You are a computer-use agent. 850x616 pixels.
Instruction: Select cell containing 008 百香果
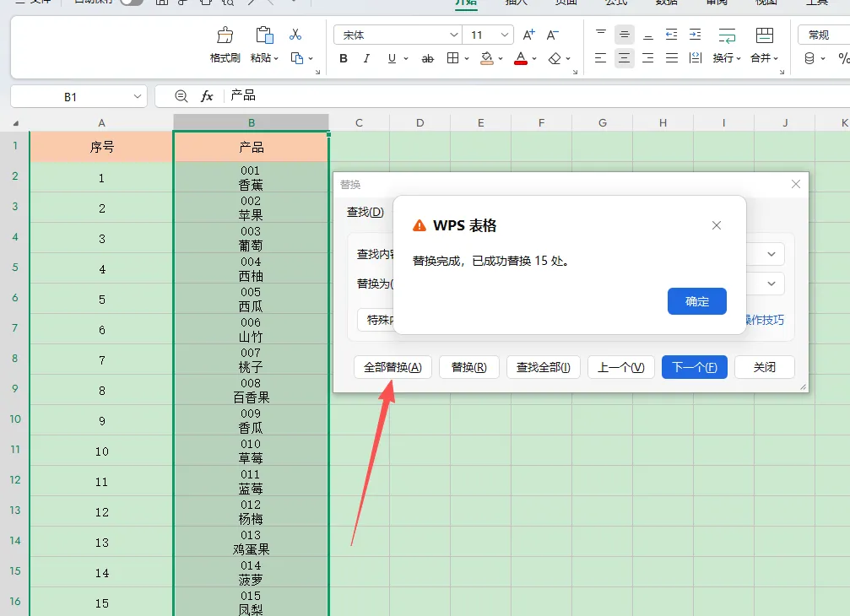[x=251, y=391]
